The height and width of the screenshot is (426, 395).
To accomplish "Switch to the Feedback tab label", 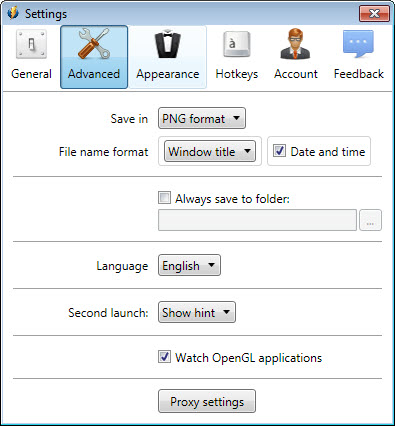I will point(359,74).
